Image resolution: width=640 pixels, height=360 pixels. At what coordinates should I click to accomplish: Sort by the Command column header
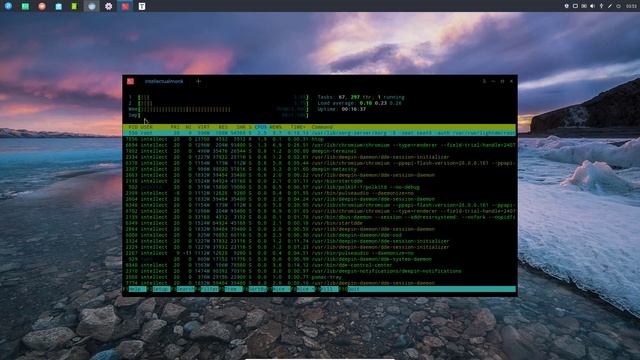(322, 127)
